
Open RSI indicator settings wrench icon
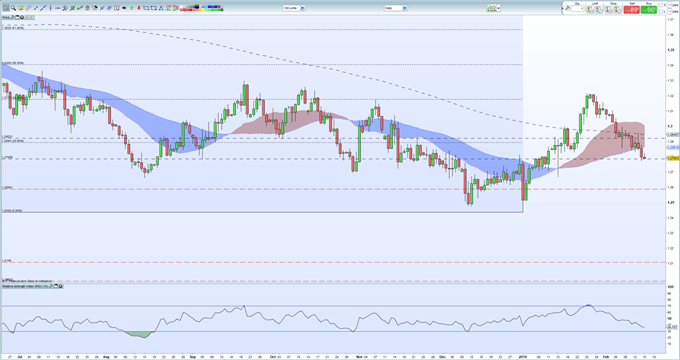coord(51,286)
